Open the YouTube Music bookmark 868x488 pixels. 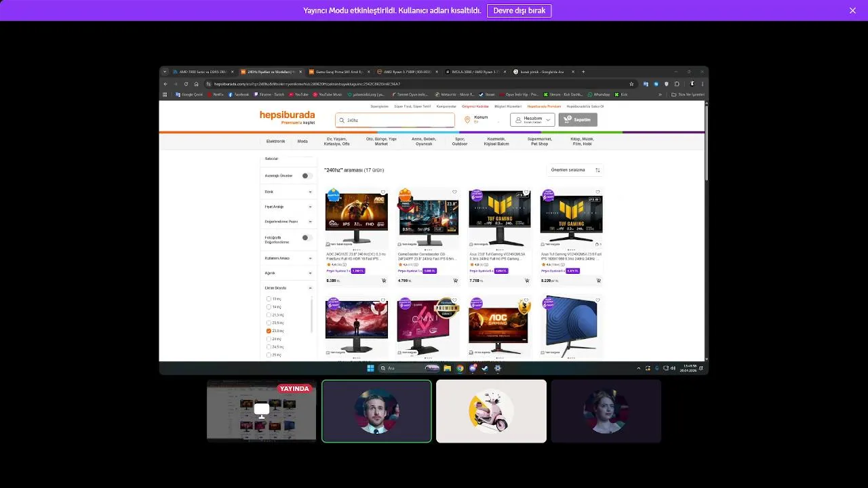(327, 94)
